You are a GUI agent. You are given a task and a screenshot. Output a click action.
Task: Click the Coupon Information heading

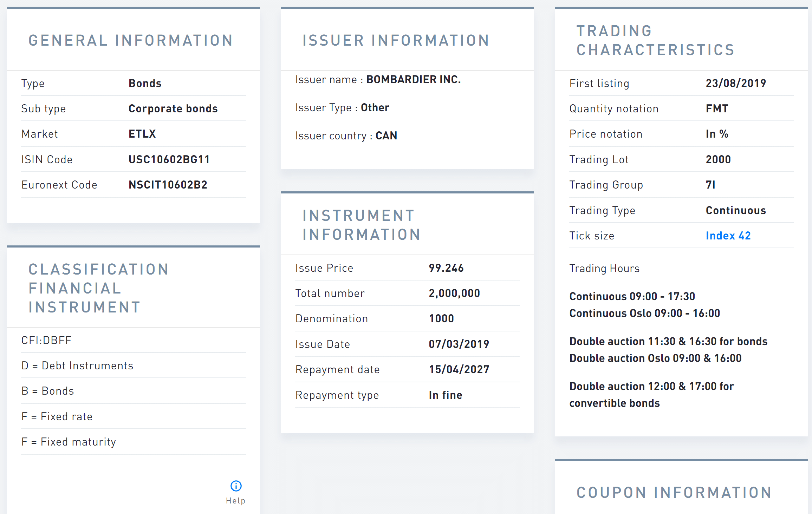674,493
